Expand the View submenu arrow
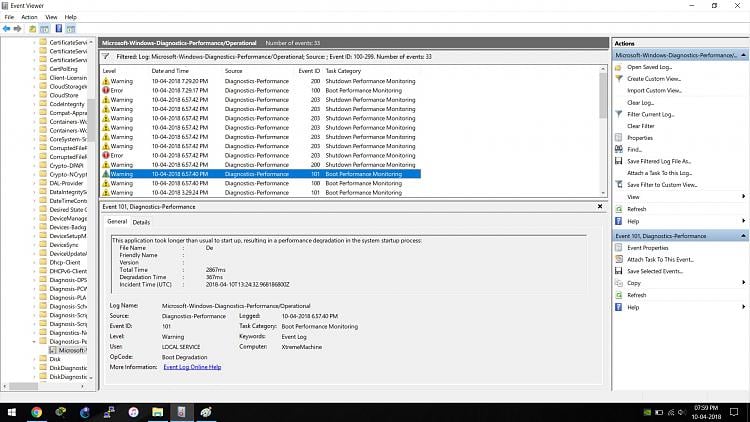Image resolution: width=750 pixels, height=422 pixels. click(743, 197)
